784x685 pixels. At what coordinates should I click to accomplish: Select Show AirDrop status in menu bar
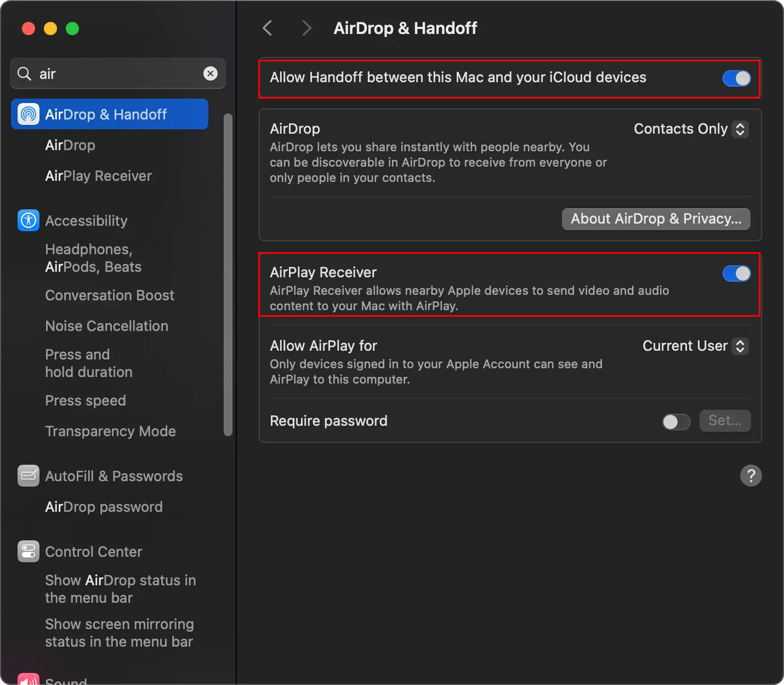pos(121,589)
